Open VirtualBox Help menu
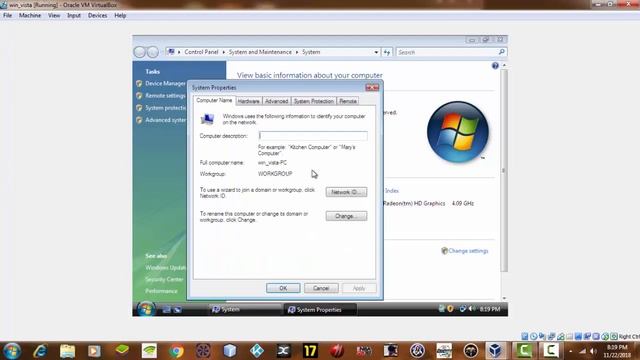 point(120,16)
